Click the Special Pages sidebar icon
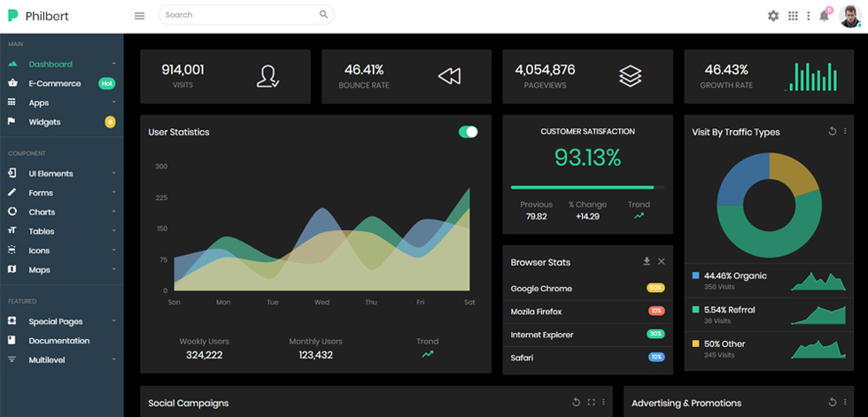Viewport: 868px width, 417px height. [12, 320]
